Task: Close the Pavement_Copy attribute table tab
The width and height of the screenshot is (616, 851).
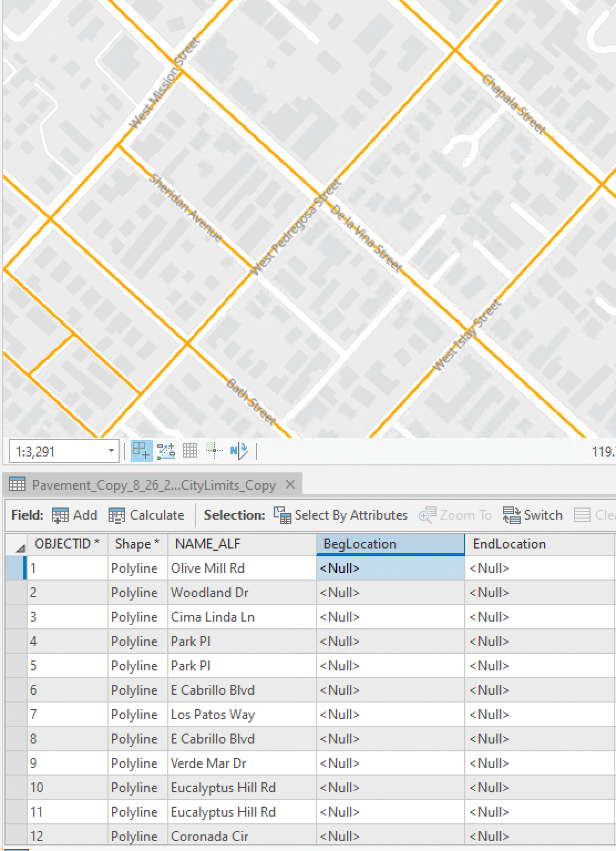Action: [290, 485]
